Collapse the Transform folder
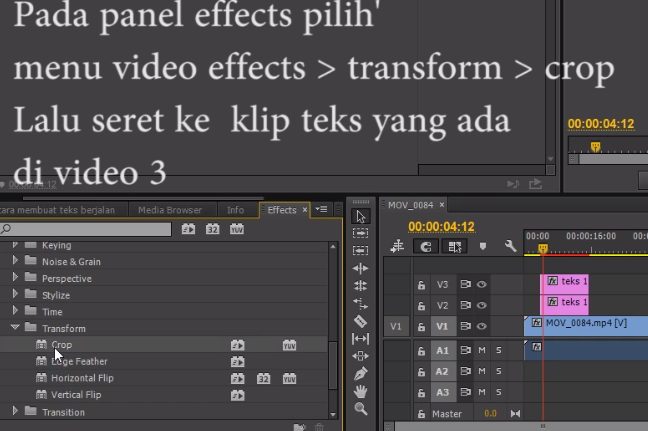This screenshot has height=431, width=648. (15, 327)
